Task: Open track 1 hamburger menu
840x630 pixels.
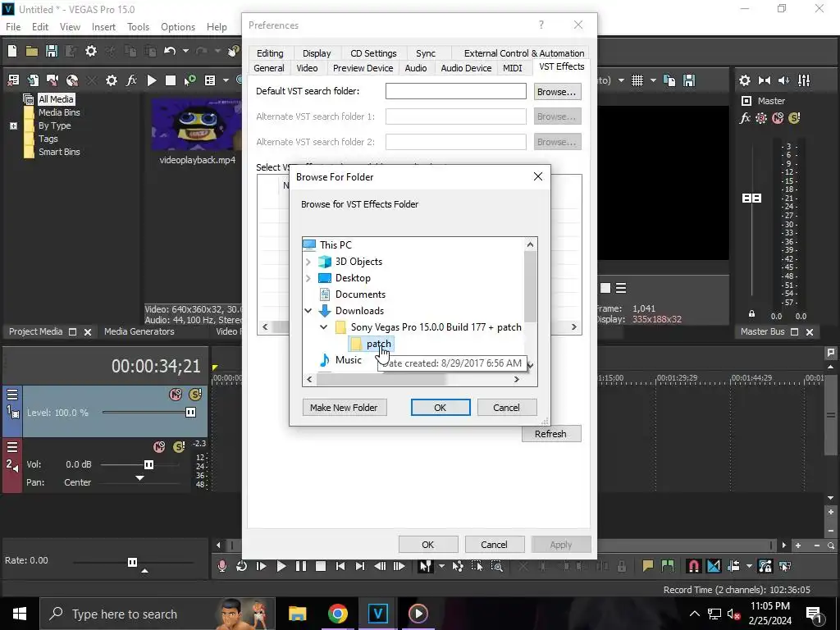Action: [12, 395]
